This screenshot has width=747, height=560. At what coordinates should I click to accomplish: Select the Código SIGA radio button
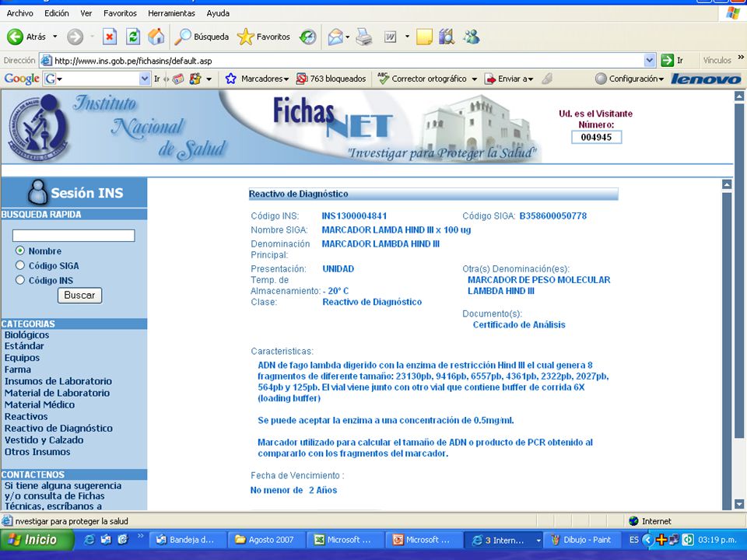tap(20, 265)
